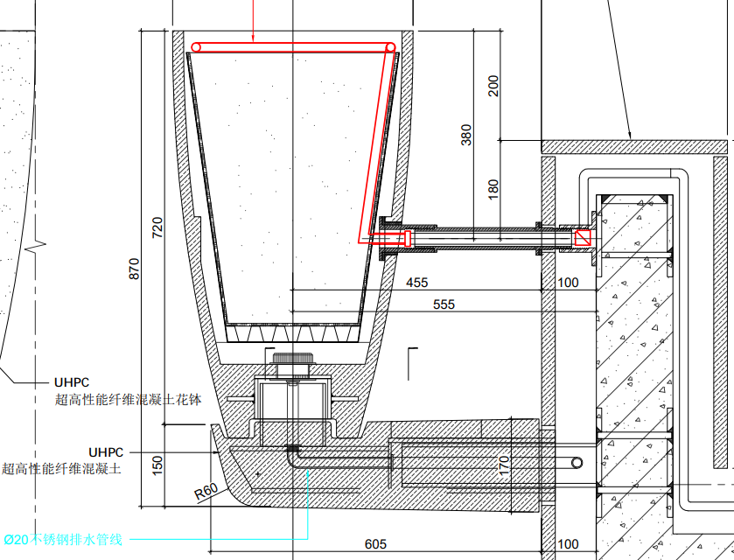This screenshot has height=560, width=734.
Task: Click the R60 radius label
Action: (206, 493)
